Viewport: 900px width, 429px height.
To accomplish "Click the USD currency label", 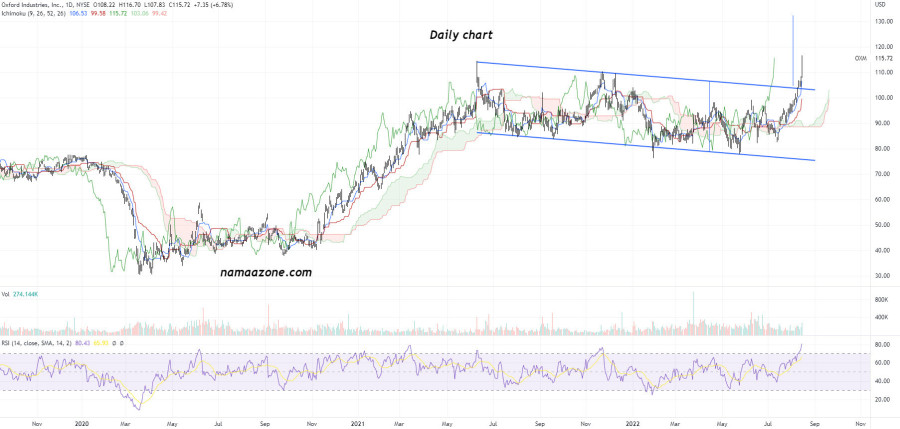I will pyautogui.click(x=880, y=5).
